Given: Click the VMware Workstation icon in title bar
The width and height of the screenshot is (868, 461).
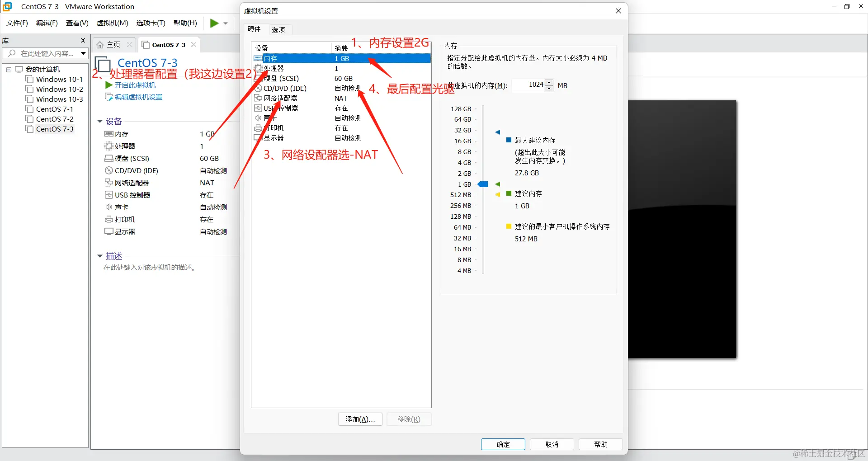Looking at the screenshot, I should click(7, 6).
